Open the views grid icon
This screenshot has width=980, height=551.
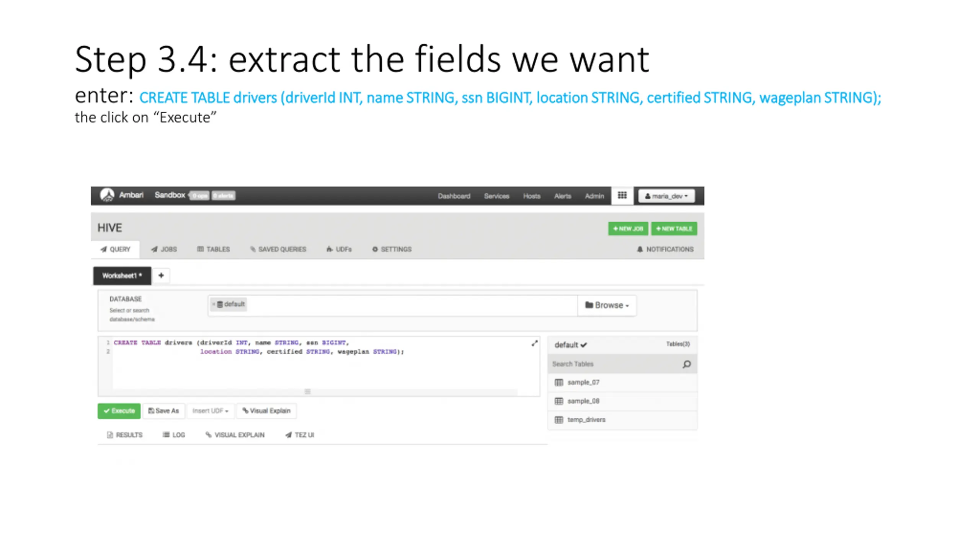[622, 196]
